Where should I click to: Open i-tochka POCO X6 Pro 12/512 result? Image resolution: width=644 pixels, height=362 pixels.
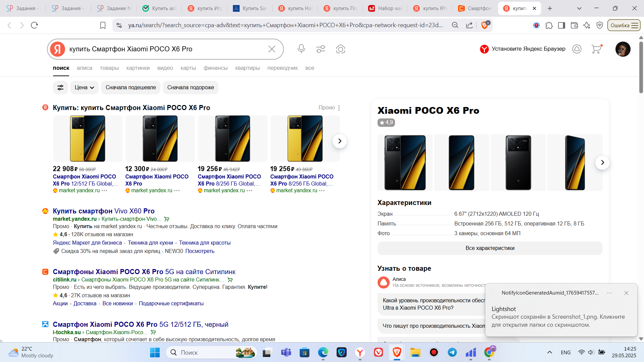[140, 324]
